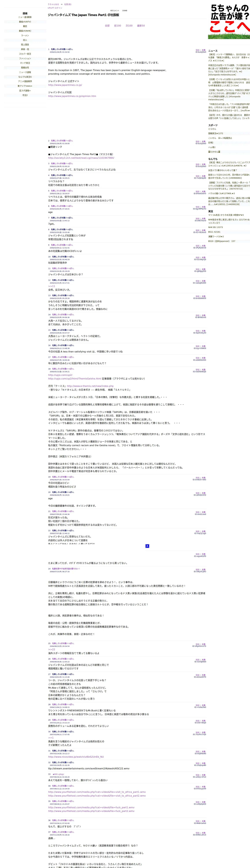This screenshot has height=868, width=250.
Task: Open 東アジアnews+ board in sidebar
Action: pos(25,86)
